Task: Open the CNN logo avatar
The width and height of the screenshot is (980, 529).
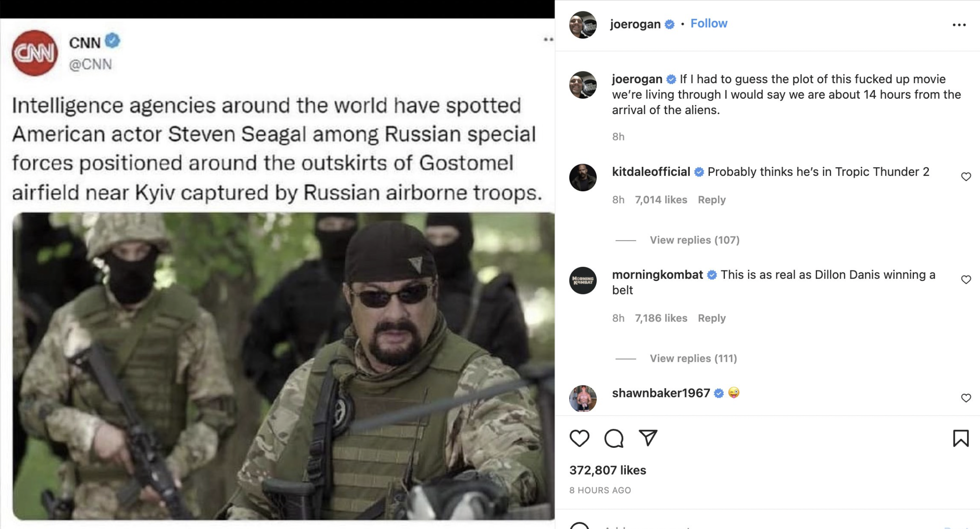Action: [x=35, y=53]
